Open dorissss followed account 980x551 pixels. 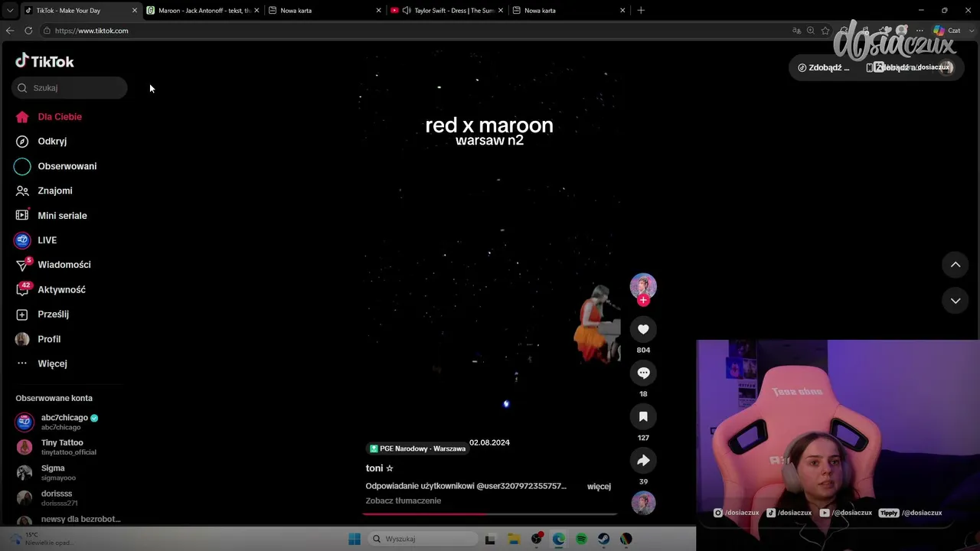69,498
